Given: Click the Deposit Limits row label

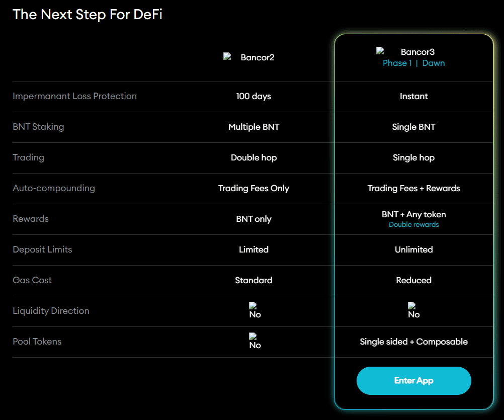Looking at the screenshot, I should (x=42, y=249).
